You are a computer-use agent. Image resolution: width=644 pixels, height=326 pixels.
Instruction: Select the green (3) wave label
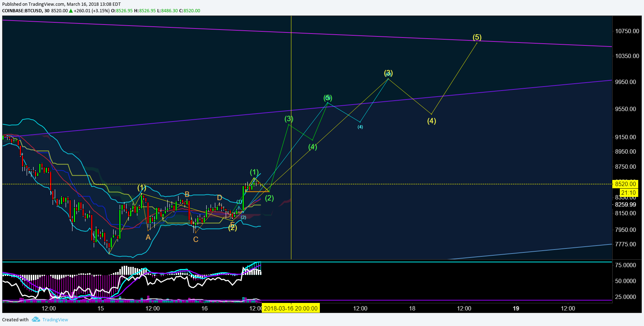coord(289,119)
